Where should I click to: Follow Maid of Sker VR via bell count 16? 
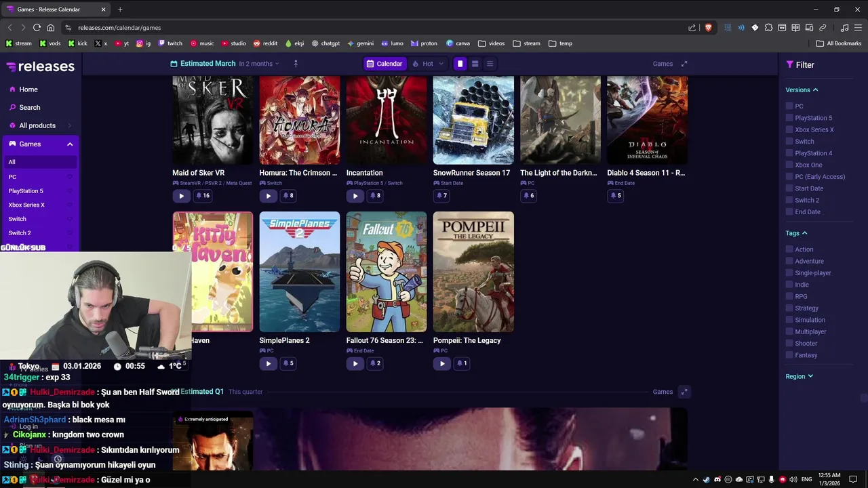click(202, 196)
